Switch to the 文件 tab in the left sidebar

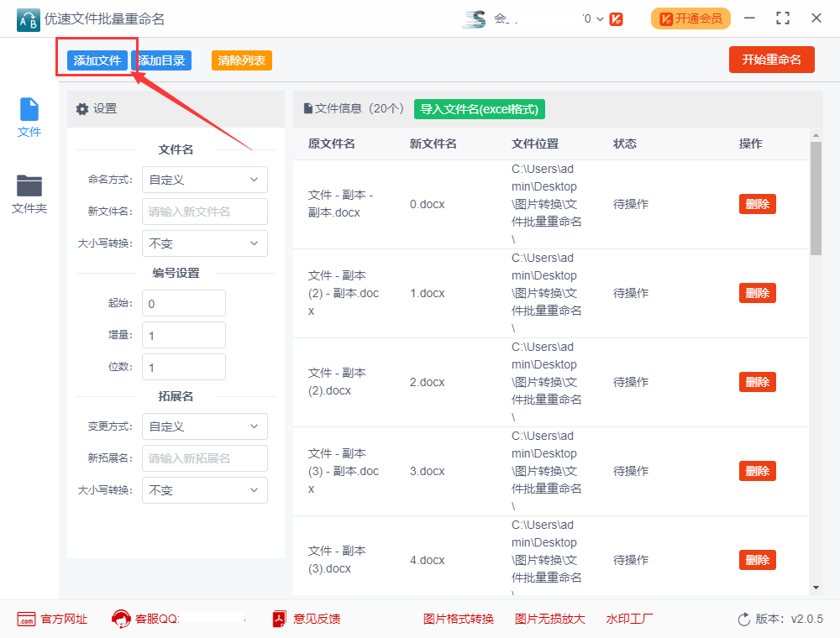[29, 116]
